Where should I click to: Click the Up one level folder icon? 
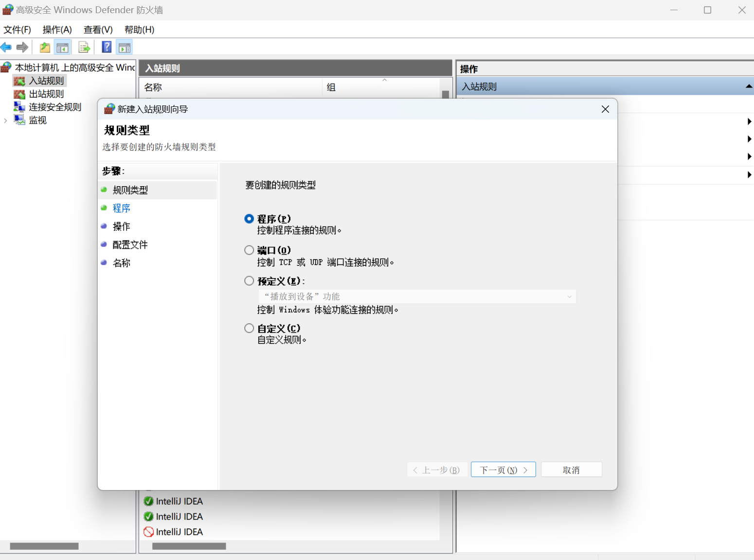[x=45, y=47]
